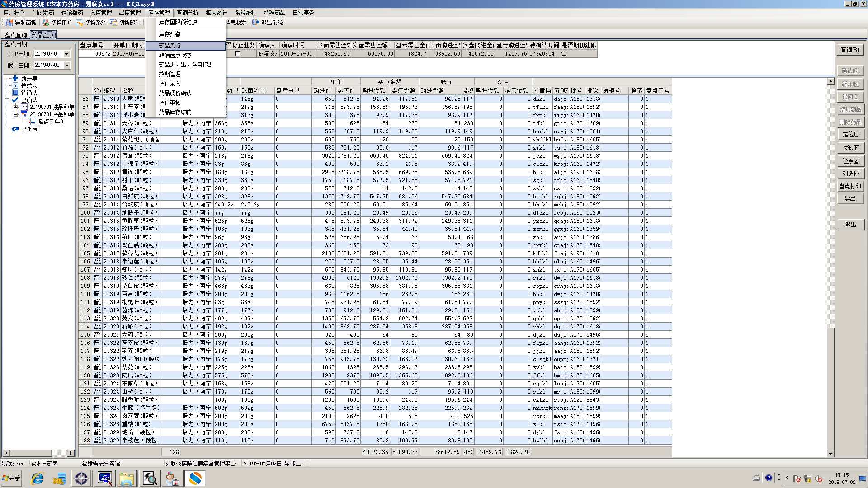Expand the first 20190701 按品种单 node

tap(15, 107)
